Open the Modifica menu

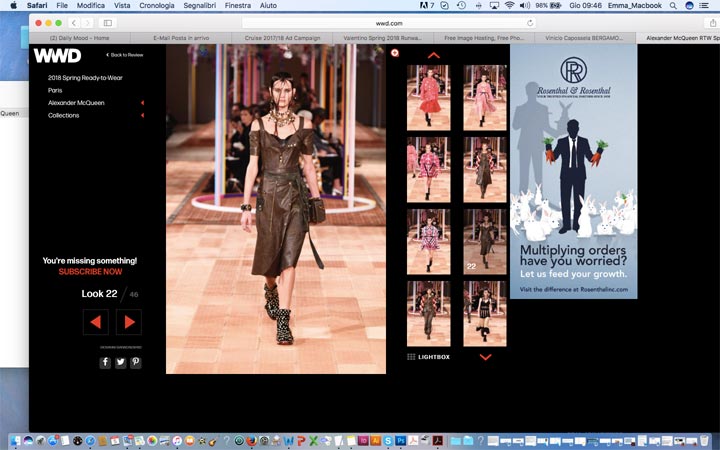(90, 6)
